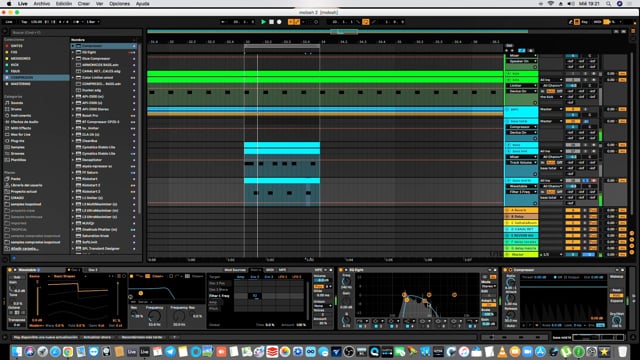
Task: Open the Efectos de Audio category
Action: (24, 122)
